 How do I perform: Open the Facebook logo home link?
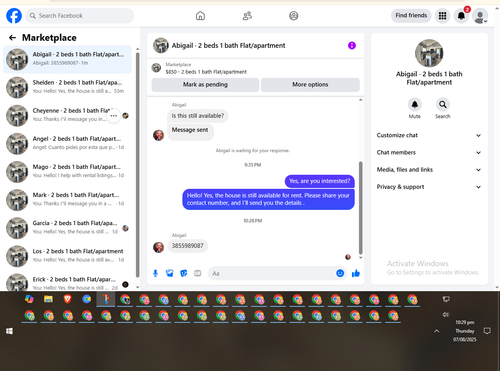tap(14, 16)
